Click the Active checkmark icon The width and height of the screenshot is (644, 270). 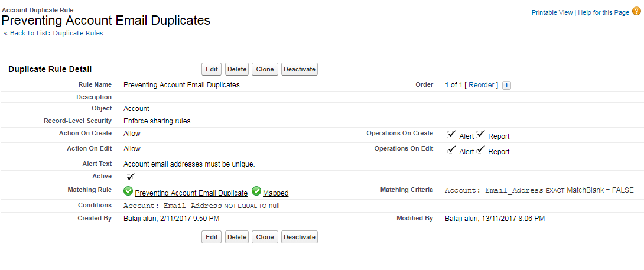[131, 177]
